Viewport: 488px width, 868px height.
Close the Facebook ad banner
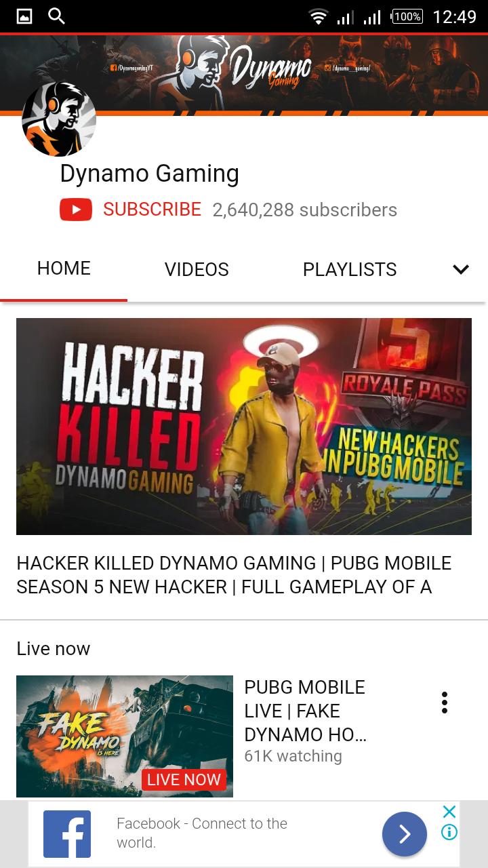tap(449, 812)
